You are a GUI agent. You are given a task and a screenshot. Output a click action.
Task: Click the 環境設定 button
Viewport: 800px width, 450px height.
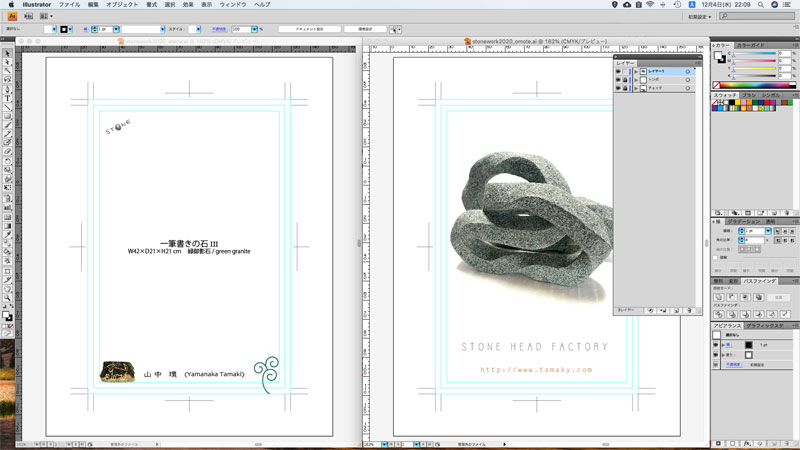[364, 29]
